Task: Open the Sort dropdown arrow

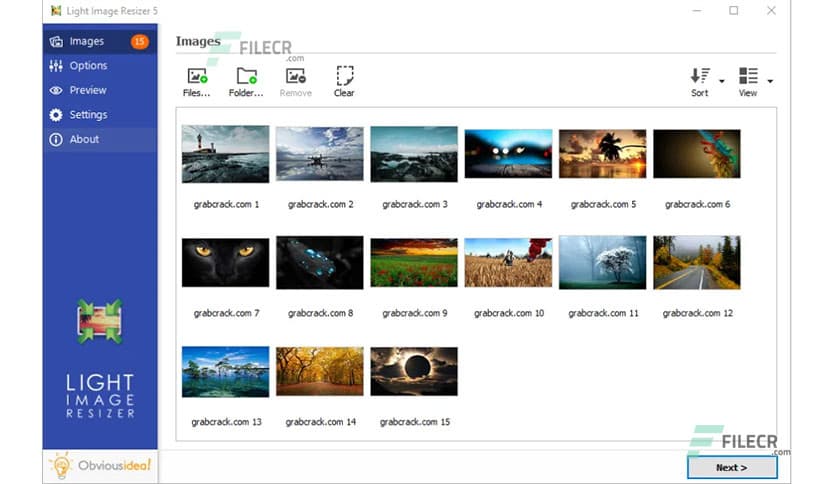Action: (721, 81)
